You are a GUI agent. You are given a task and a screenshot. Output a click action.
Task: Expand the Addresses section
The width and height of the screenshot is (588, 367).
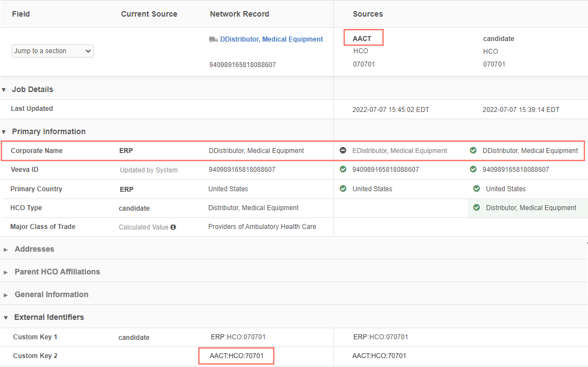click(6, 249)
